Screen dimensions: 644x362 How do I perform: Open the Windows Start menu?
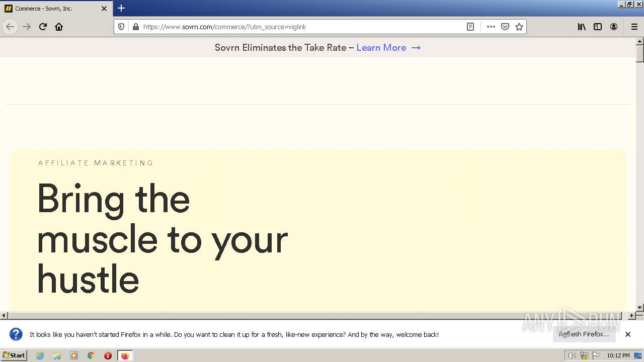pos(14,355)
